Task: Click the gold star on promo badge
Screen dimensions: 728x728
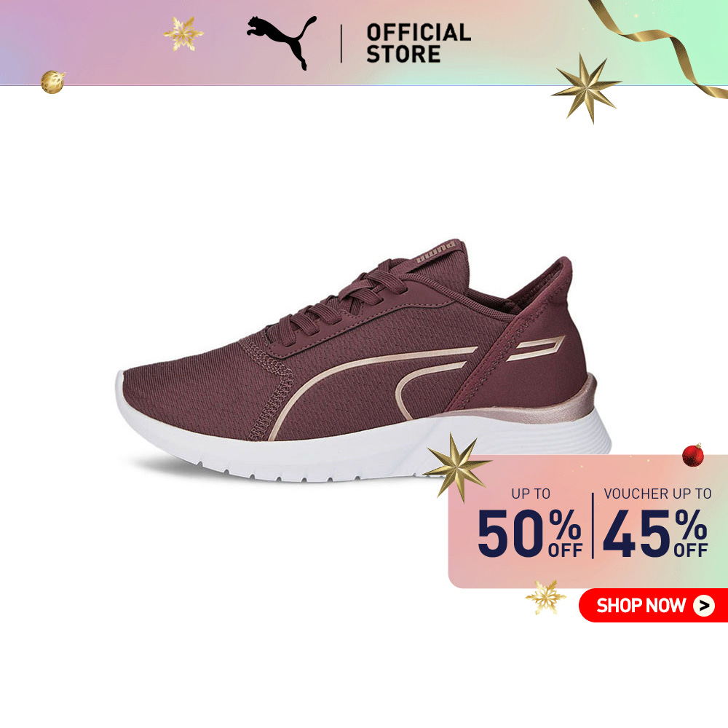Action: pyautogui.click(x=457, y=467)
